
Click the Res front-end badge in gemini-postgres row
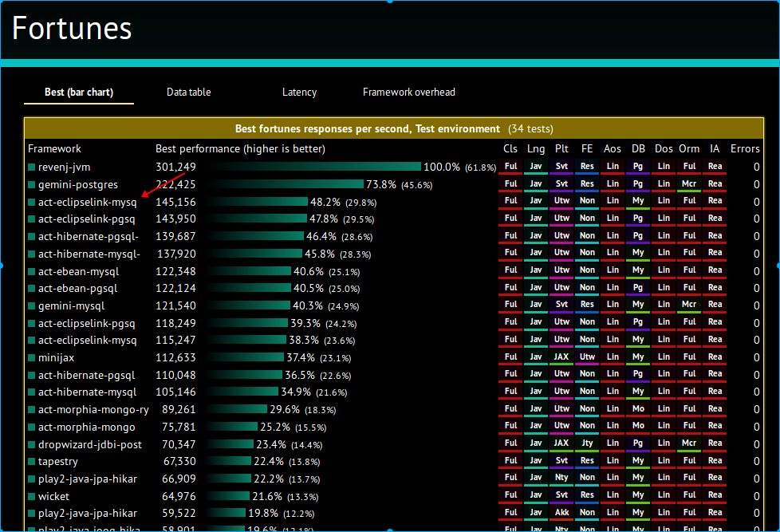click(587, 184)
